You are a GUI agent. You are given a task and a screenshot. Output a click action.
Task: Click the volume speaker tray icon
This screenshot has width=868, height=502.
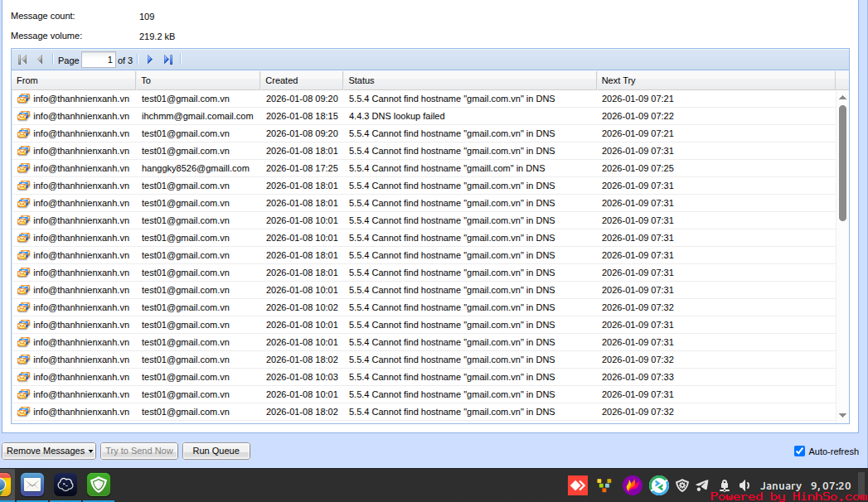(744, 485)
